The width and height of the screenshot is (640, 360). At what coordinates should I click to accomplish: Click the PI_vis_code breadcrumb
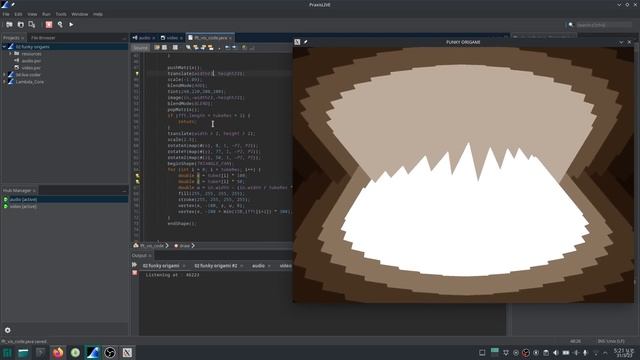click(x=152, y=246)
